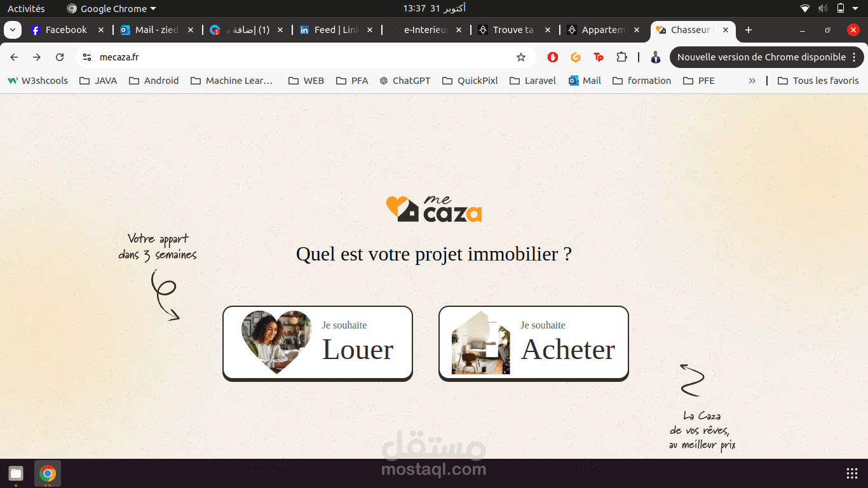The width and height of the screenshot is (868, 488).
Task: Open the orange G extension icon
Action: click(x=576, y=57)
